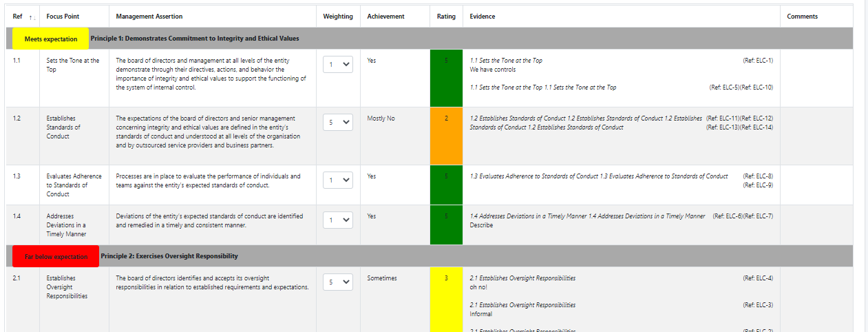Click the green rating 5 cell for row 1.1
The height and width of the screenshot is (332, 868).
[446, 79]
